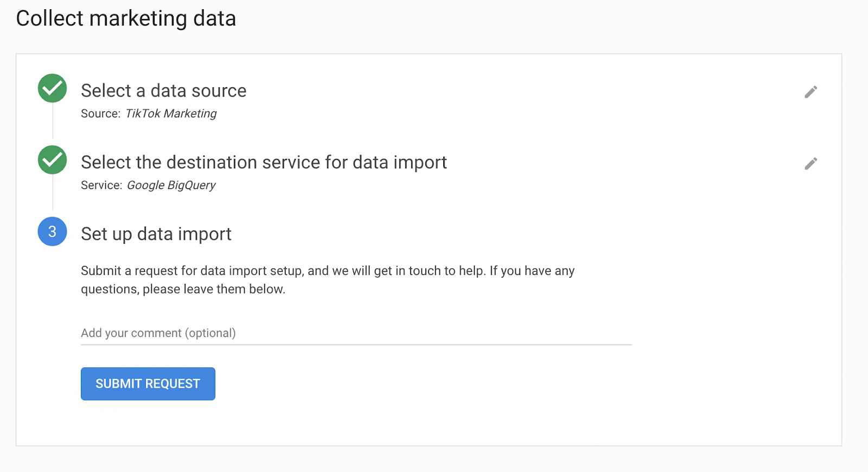Viewport: 868px width, 472px height.
Task: Click the pencil icon to edit destination service
Action: click(810, 163)
